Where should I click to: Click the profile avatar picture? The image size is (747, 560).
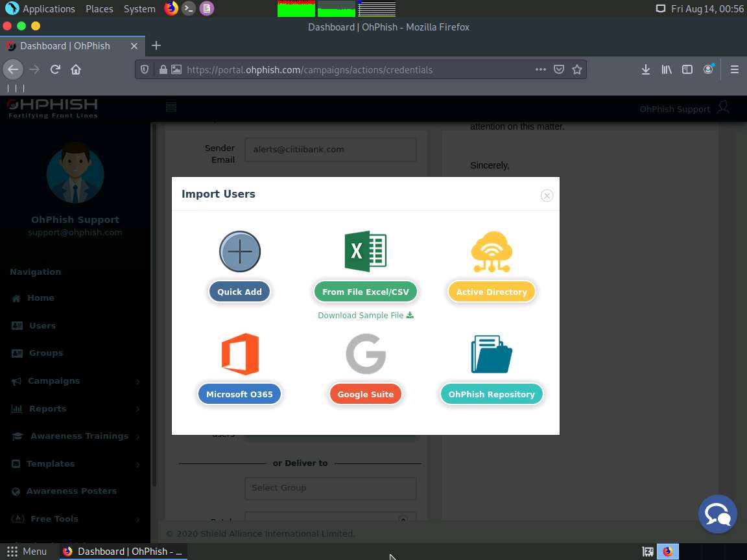click(75, 173)
